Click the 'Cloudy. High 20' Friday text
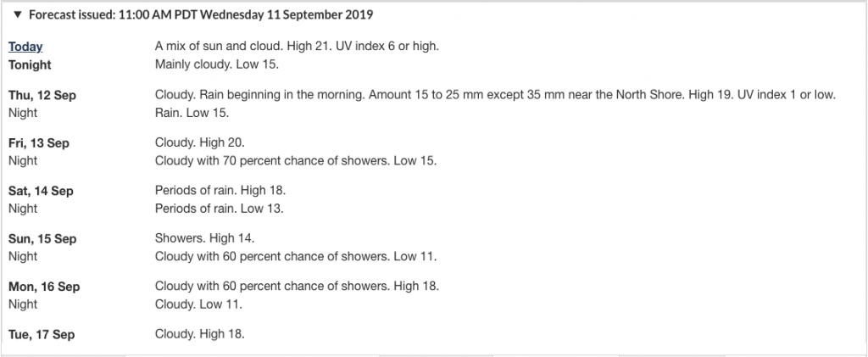Screen dimensions: 868x357 (200, 142)
